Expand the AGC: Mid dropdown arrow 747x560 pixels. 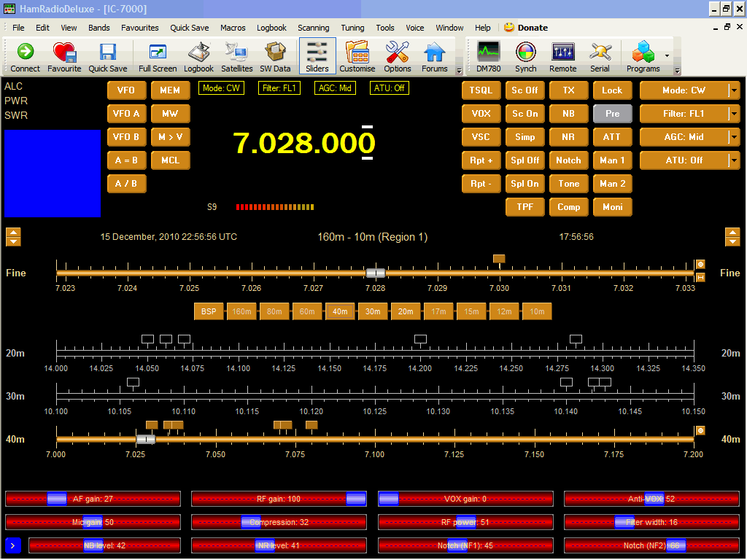(734, 136)
